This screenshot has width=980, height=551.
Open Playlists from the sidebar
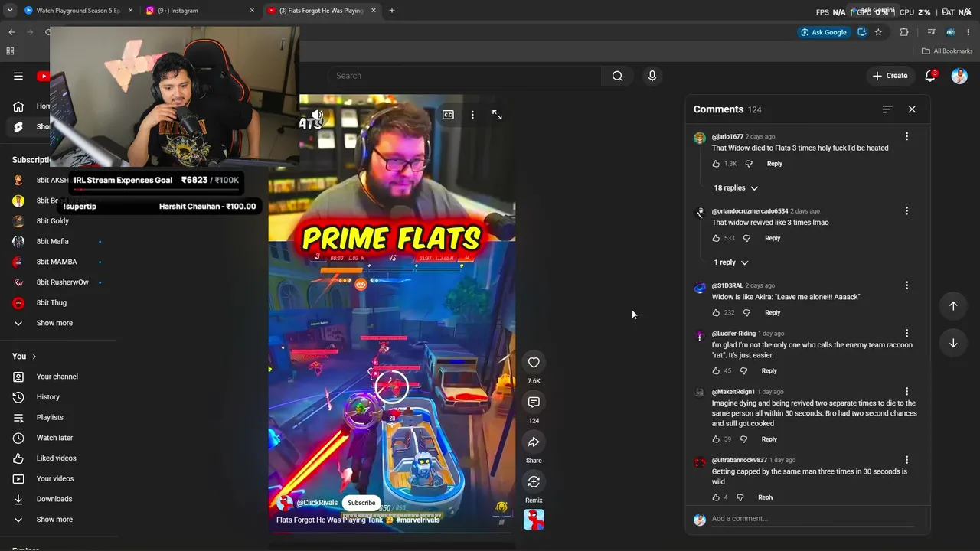click(x=50, y=417)
